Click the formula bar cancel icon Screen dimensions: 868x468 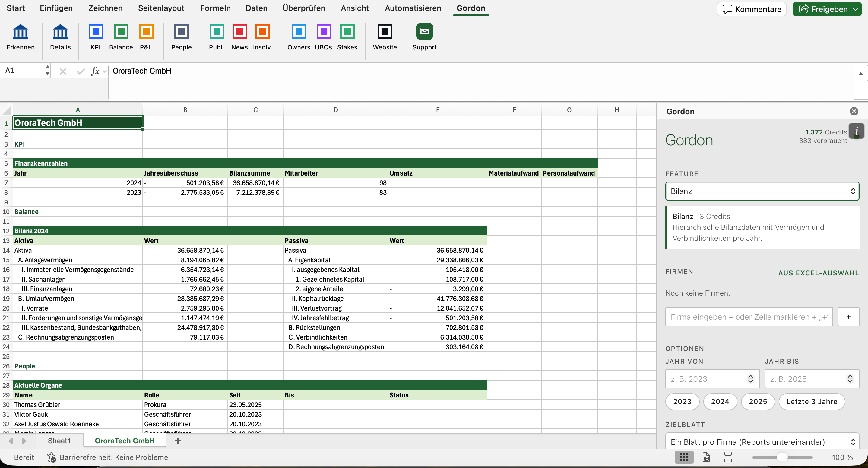point(63,71)
